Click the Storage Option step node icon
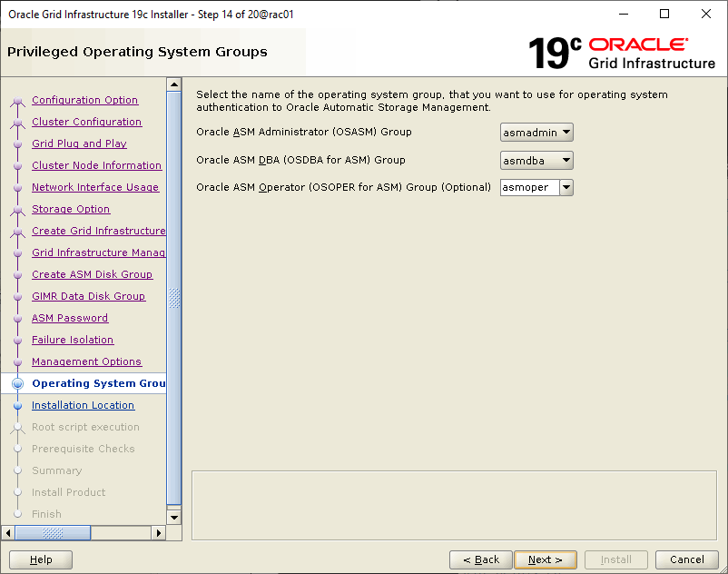The width and height of the screenshot is (728, 574). coord(17,210)
